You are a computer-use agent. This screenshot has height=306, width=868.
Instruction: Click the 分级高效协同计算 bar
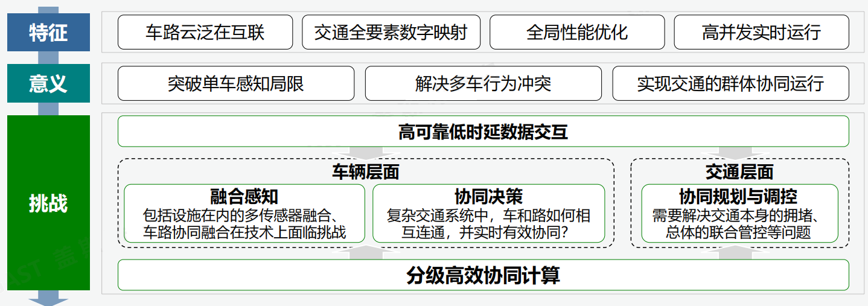click(x=483, y=275)
